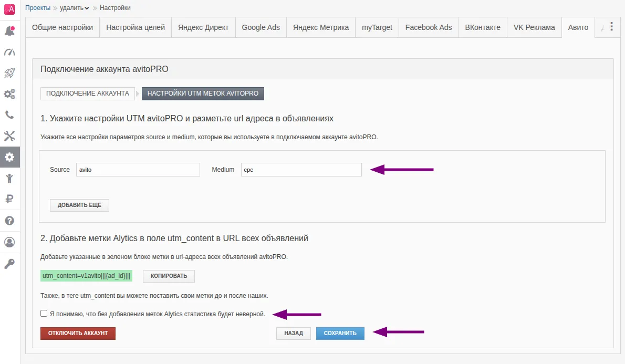The image size is (625, 364).
Task: Check the Alytics tags acknowledgment checkbox
Action: 44,314
